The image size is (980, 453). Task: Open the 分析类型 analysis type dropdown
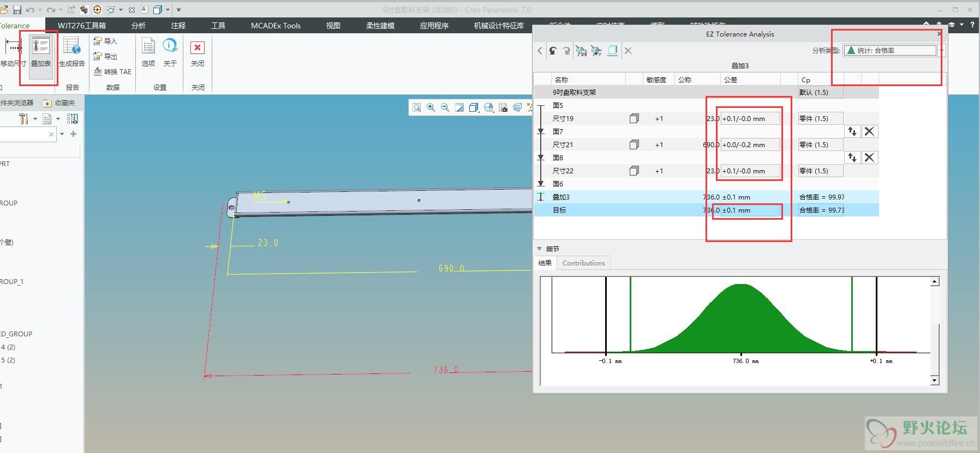click(x=894, y=51)
